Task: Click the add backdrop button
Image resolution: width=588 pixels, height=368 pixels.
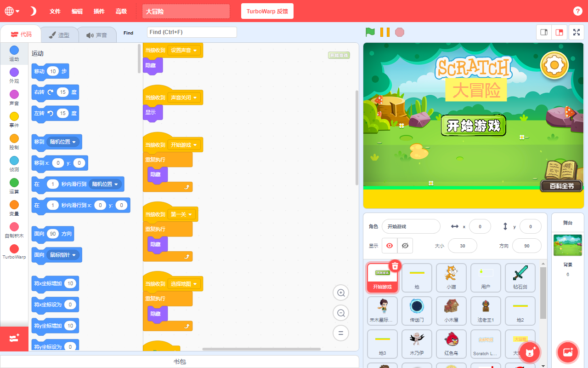Action: click(x=568, y=352)
